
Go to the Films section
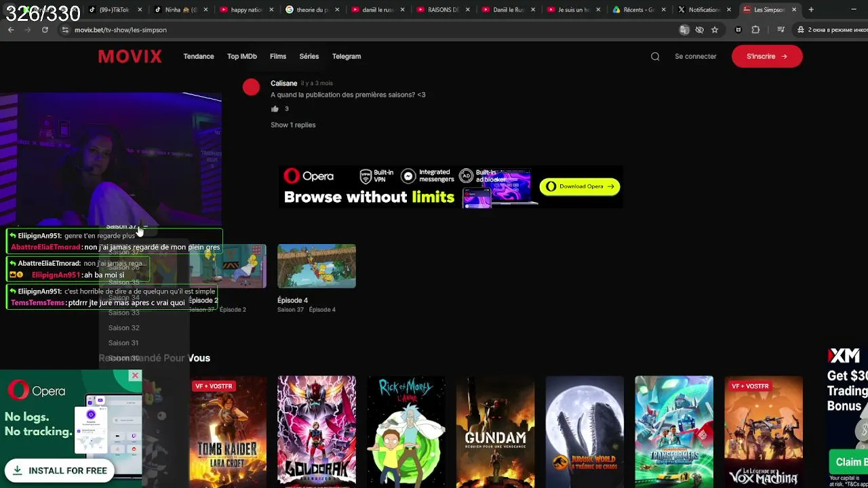(x=278, y=56)
